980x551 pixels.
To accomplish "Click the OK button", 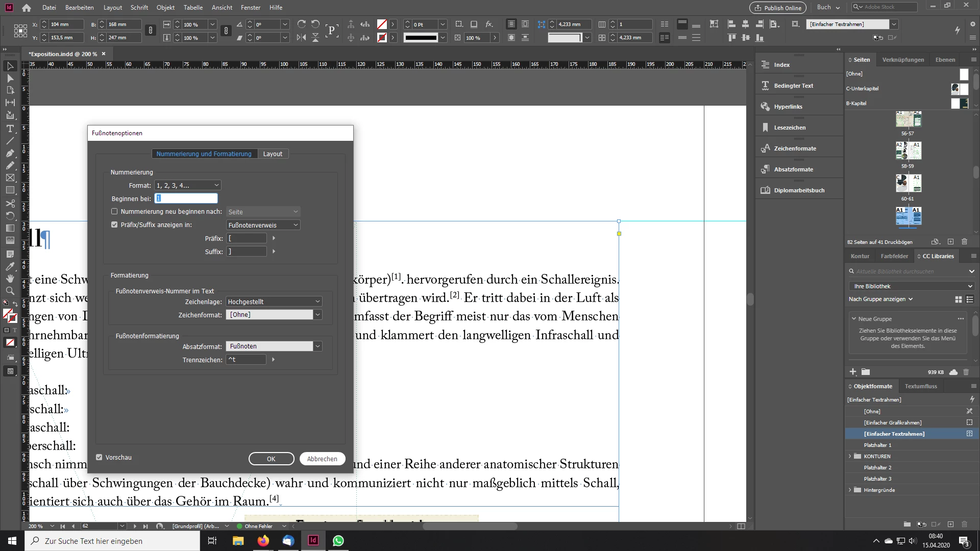I will coord(271,459).
